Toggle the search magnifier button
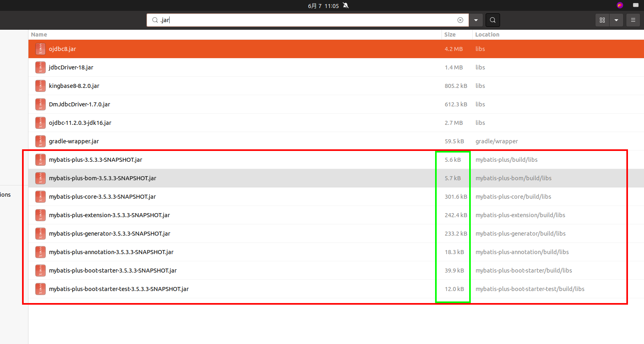The height and width of the screenshot is (344, 644). click(492, 20)
